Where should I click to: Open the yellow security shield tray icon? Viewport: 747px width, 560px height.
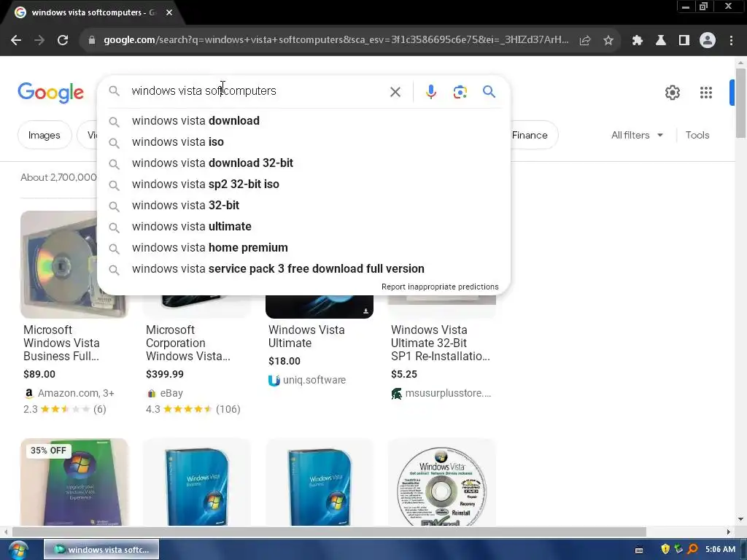pos(665,549)
